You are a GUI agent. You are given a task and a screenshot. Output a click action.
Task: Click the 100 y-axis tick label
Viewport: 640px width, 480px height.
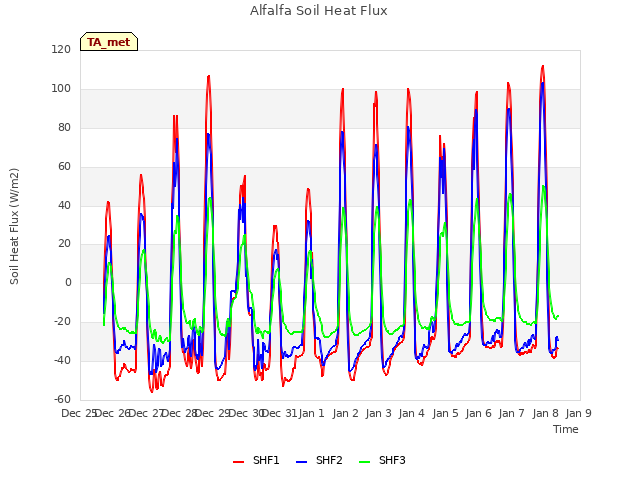(61, 89)
